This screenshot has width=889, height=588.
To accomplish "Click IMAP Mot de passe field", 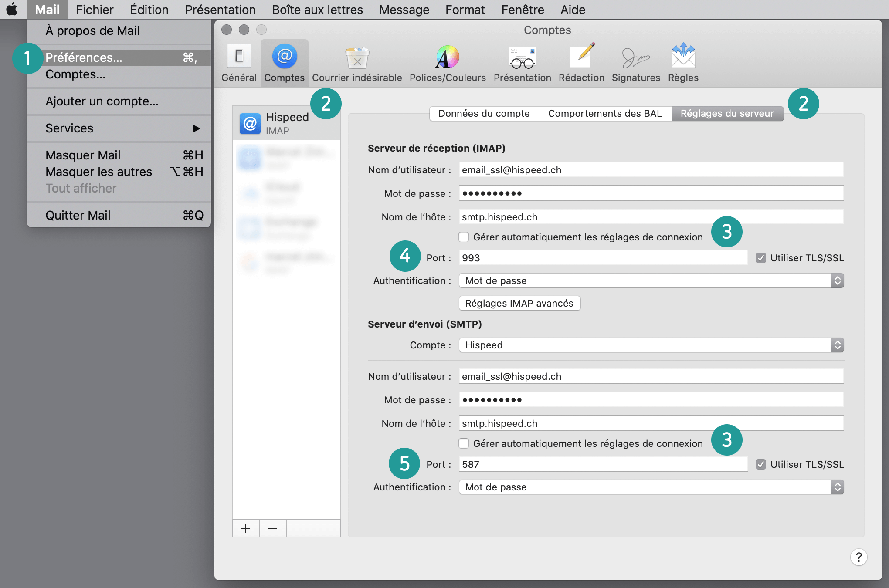I will tap(651, 193).
